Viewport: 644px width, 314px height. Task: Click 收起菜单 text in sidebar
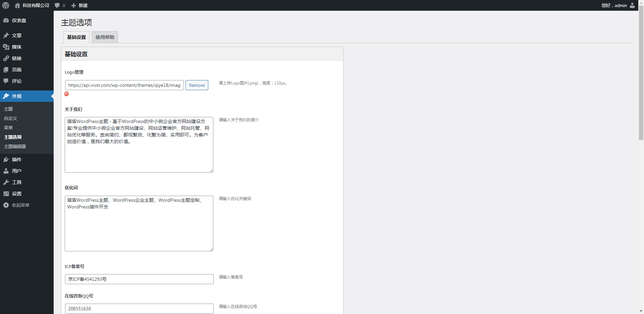coord(21,205)
